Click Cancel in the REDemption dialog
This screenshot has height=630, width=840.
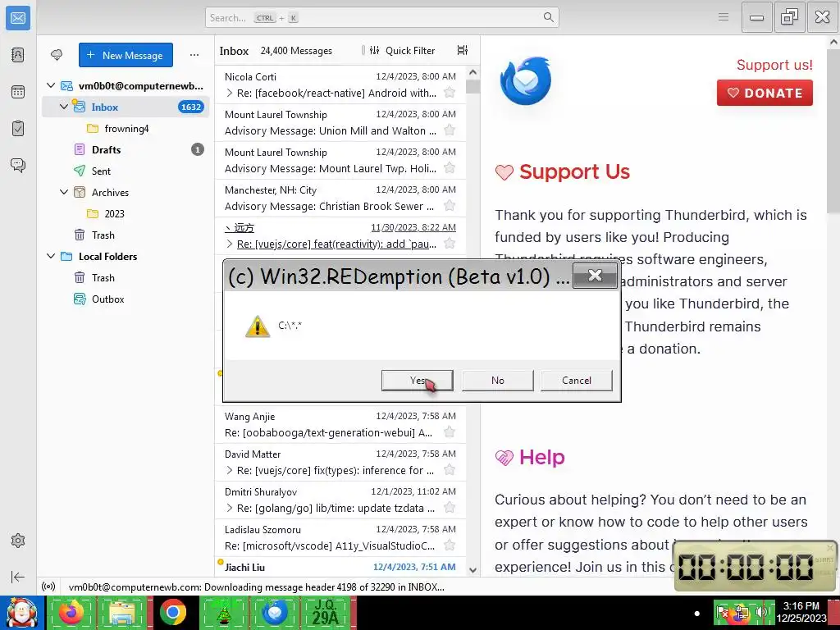coord(577,381)
